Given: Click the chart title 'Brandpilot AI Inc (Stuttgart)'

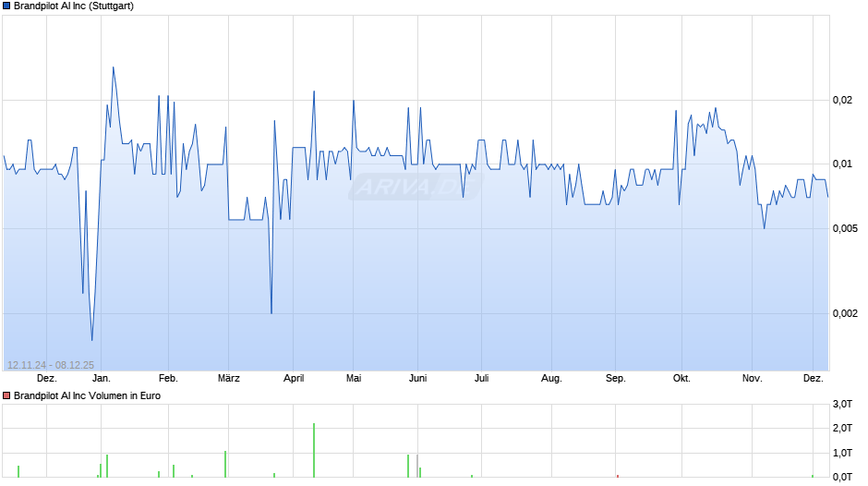Looking at the screenshot, I should [74, 6].
